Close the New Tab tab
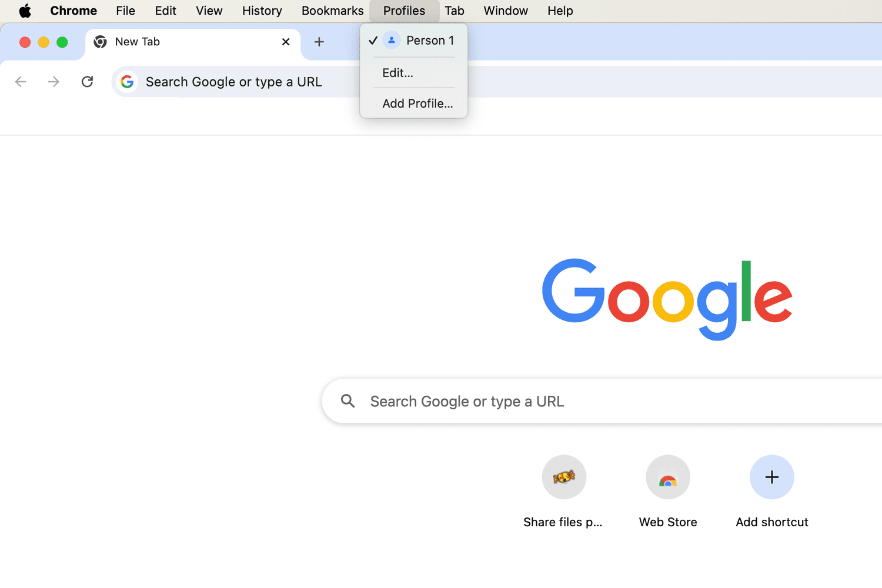Image resolution: width=882 pixels, height=588 pixels. (286, 42)
